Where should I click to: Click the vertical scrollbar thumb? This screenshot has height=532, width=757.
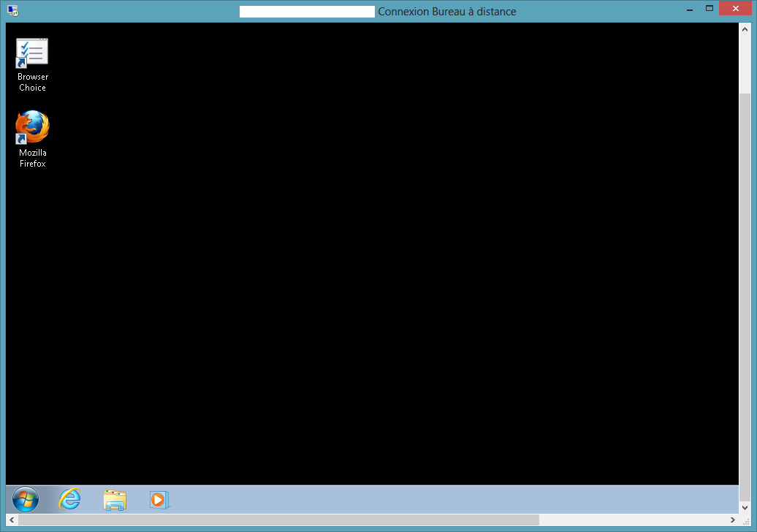(x=745, y=292)
